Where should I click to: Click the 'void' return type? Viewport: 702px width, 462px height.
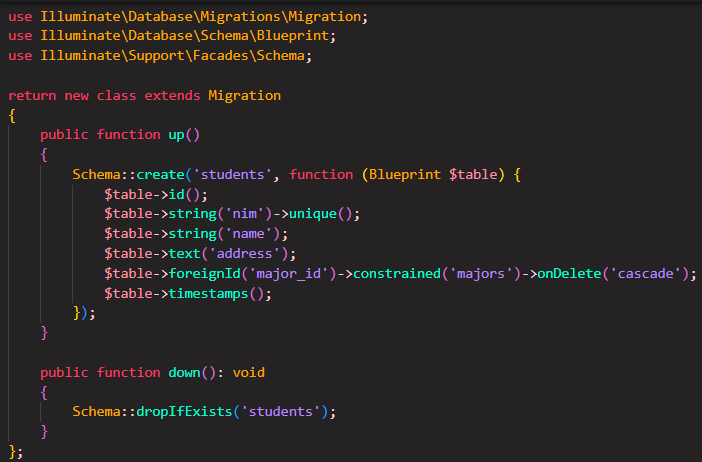click(248, 372)
